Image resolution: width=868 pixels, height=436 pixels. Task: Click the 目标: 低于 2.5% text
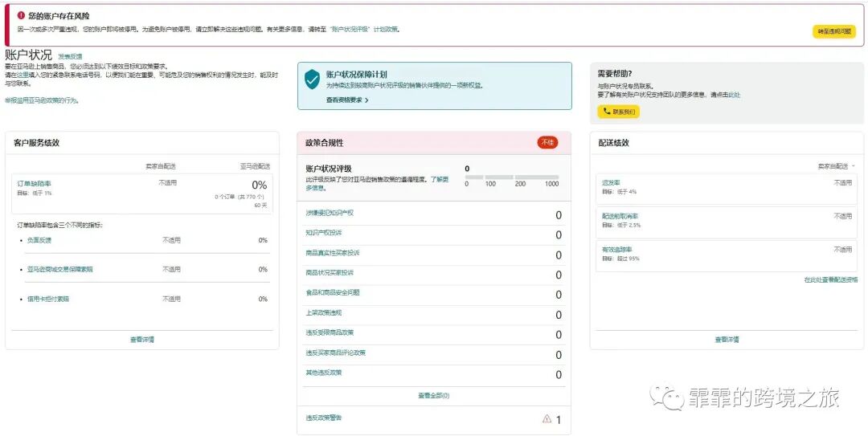click(x=621, y=226)
